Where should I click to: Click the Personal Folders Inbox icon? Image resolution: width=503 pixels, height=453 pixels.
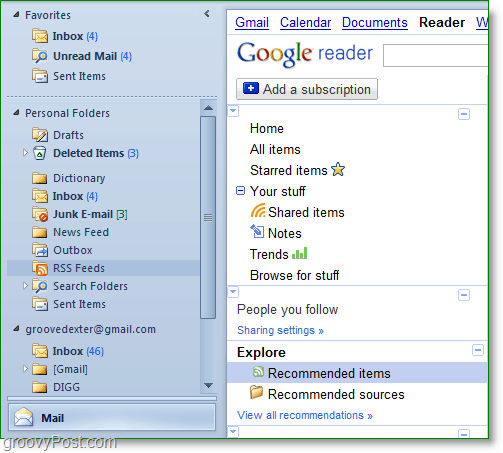(40, 196)
